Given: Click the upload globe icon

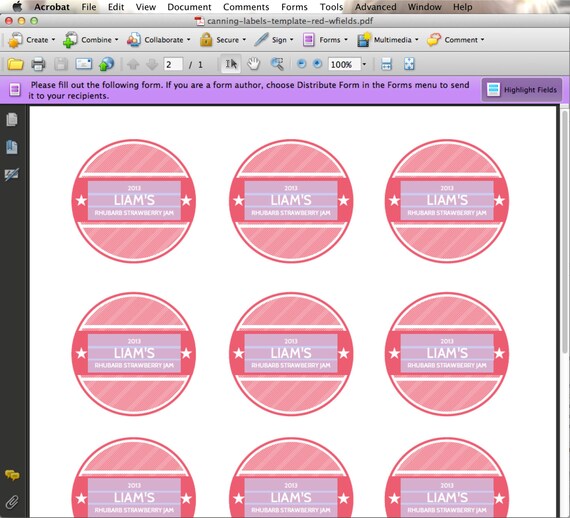Looking at the screenshot, I should point(106,64).
